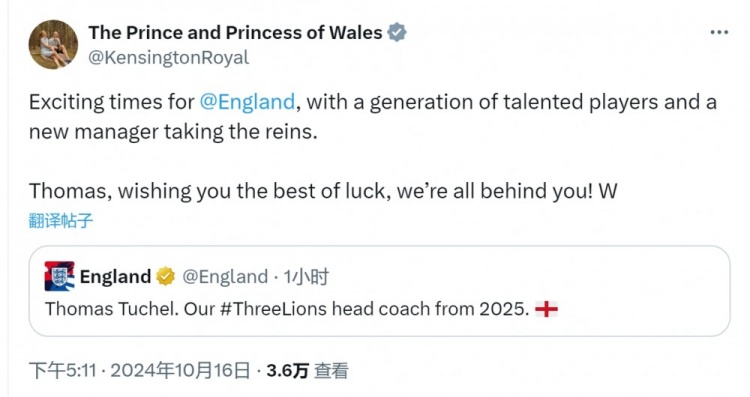Click 翻译帖子 to translate the post
This screenshot has height=397, width=750.
click(61, 221)
